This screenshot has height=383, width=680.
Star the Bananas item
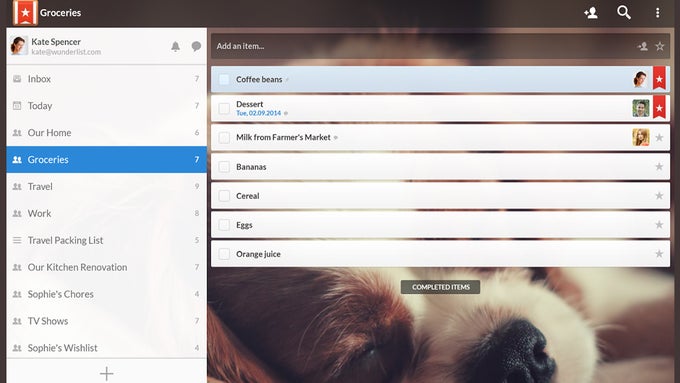659,167
